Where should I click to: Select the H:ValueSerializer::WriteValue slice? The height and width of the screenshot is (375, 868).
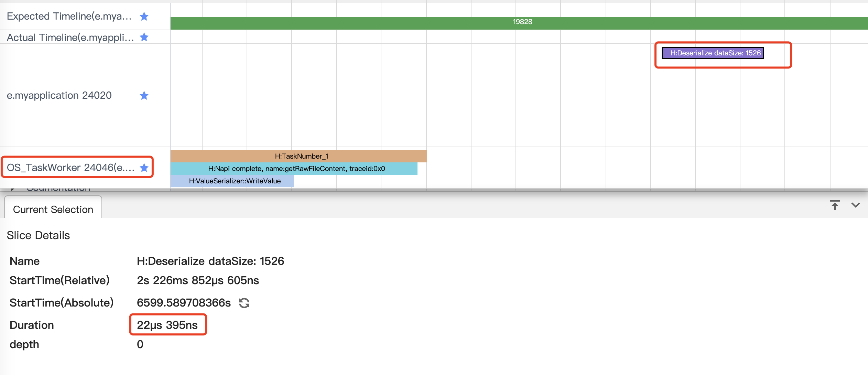click(232, 181)
